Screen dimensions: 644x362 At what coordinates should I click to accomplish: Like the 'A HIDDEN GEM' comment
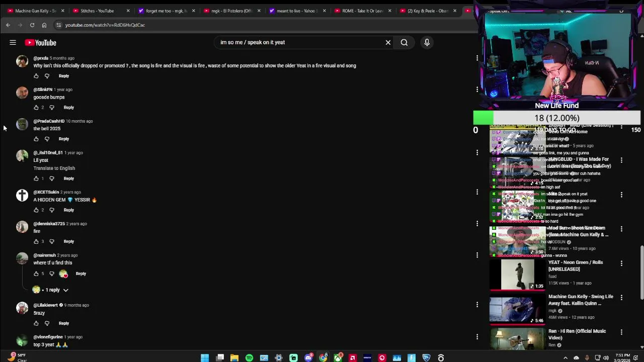36,210
